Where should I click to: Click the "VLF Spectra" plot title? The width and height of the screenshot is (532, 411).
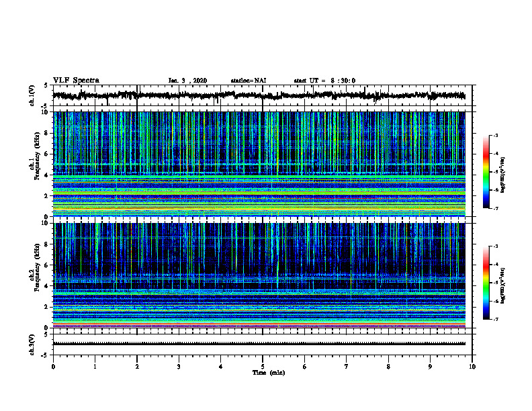click(76, 81)
